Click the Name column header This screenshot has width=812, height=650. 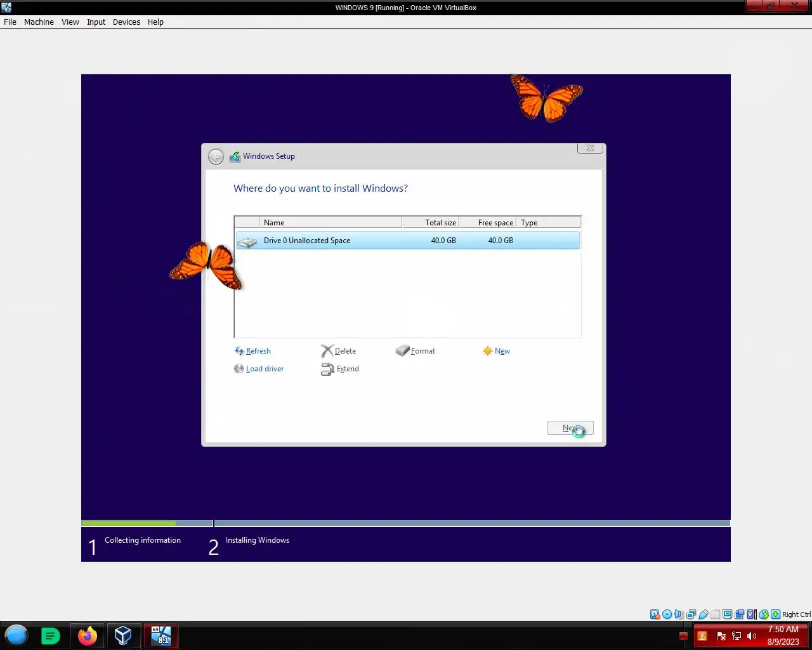pos(331,222)
